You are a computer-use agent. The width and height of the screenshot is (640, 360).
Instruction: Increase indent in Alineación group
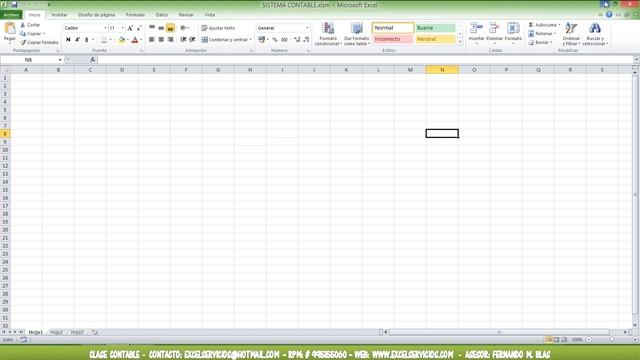pos(192,40)
